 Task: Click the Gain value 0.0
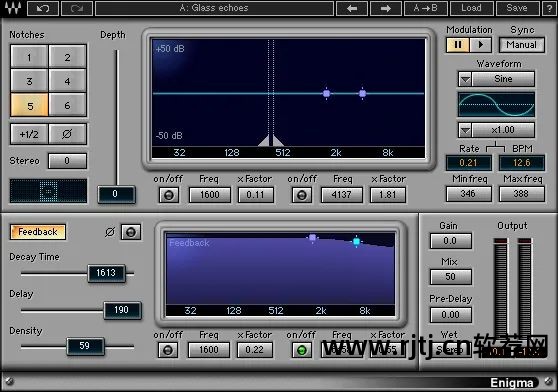click(451, 241)
